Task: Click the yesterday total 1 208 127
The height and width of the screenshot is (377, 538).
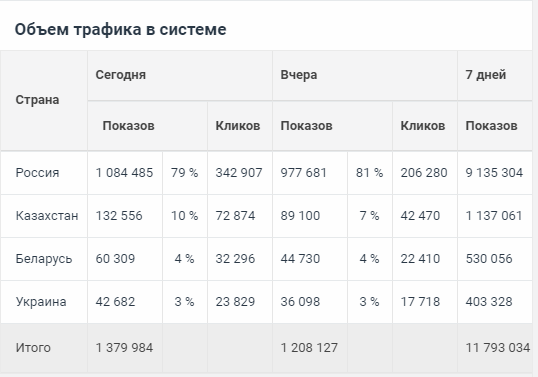Action: pos(309,348)
